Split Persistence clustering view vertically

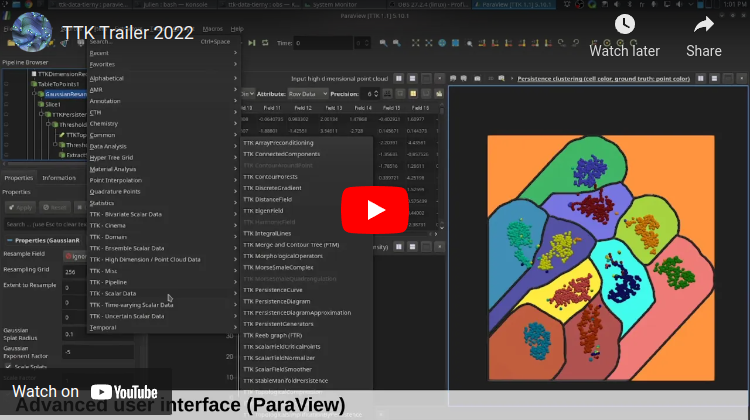pos(714,78)
